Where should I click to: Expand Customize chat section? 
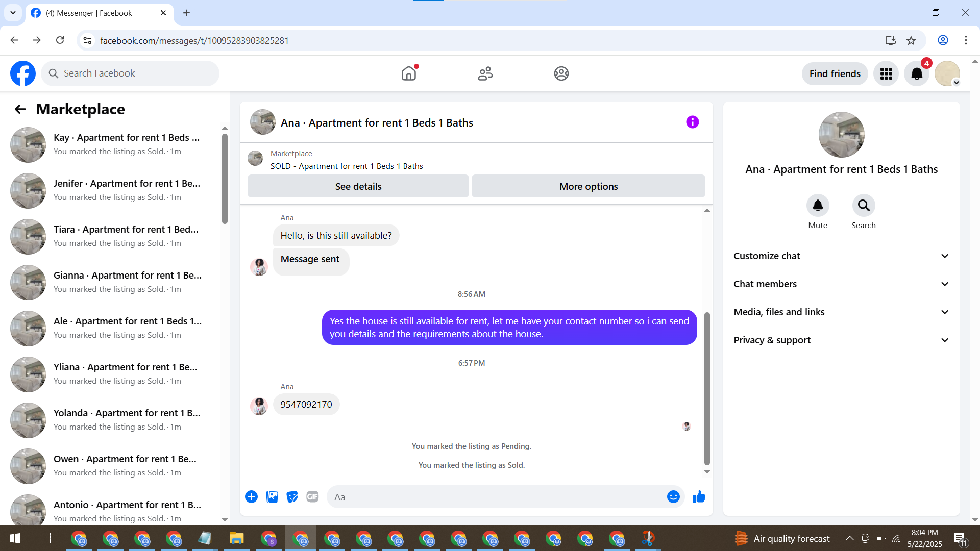point(842,256)
